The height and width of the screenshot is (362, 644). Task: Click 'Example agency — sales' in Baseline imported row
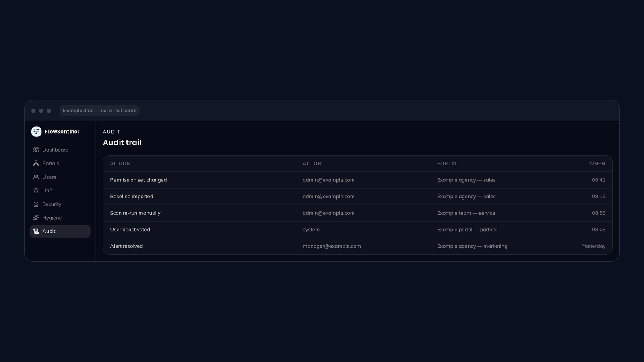point(466,196)
